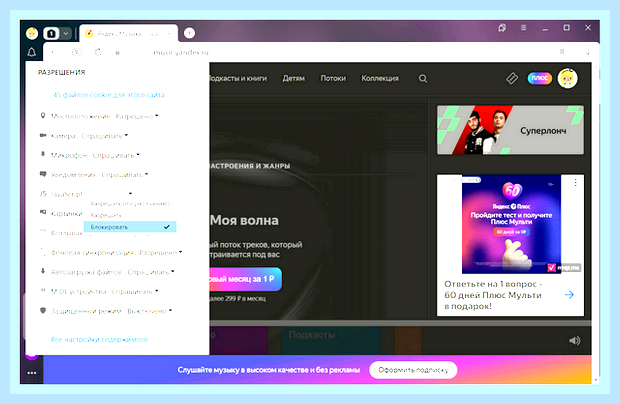Switch to the Yandex Music tab
This screenshot has width=620, height=404.
click(x=128, y=34)
